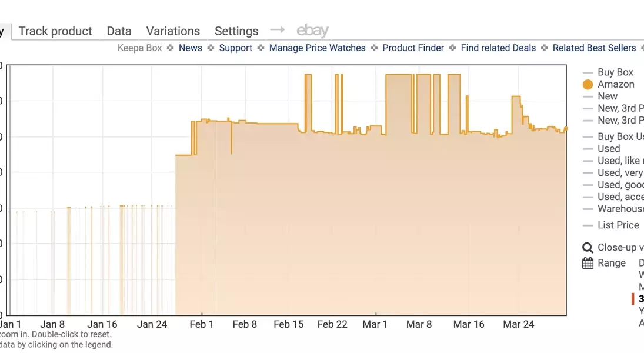Image resolution: width=644 pixels, height=353 pixels.
Task: Switch to the Track product tab
Action: [55, 31]
